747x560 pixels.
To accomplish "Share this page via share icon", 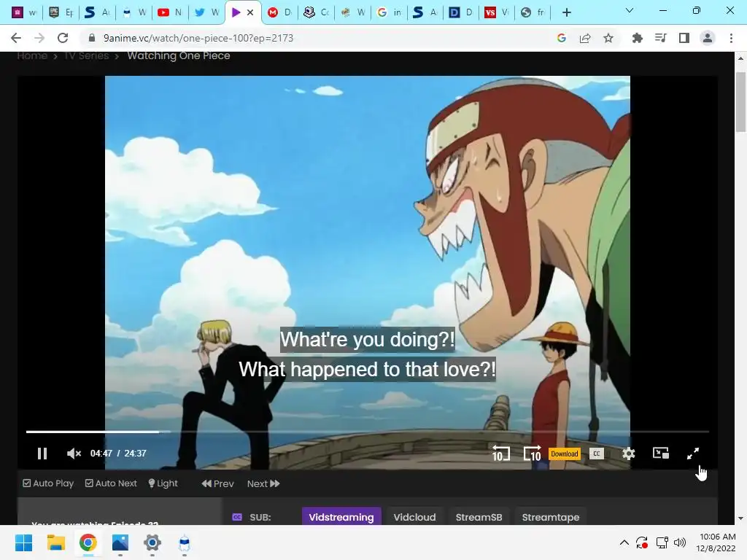I will point(585,38).
